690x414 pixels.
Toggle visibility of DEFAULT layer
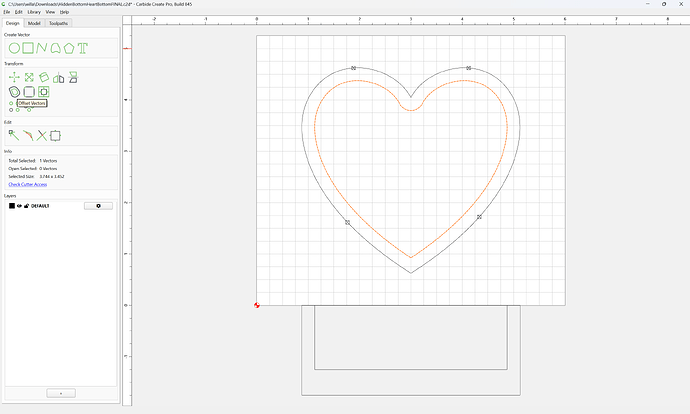pyautogui.click(x=19, y=206)
